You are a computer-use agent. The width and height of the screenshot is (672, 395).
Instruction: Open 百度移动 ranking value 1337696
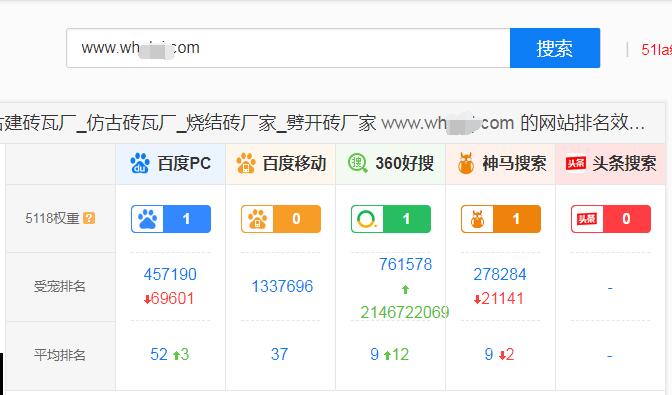tap(282, 286)
